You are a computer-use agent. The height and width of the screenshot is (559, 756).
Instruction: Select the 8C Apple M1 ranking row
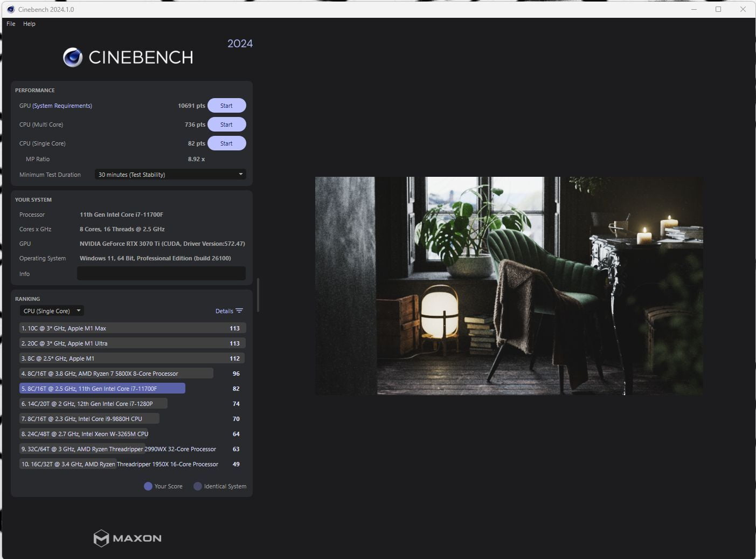(x=133, y=358)
